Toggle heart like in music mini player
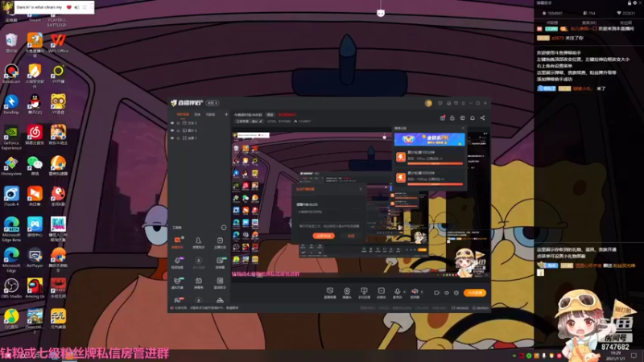 coord(69,7)
